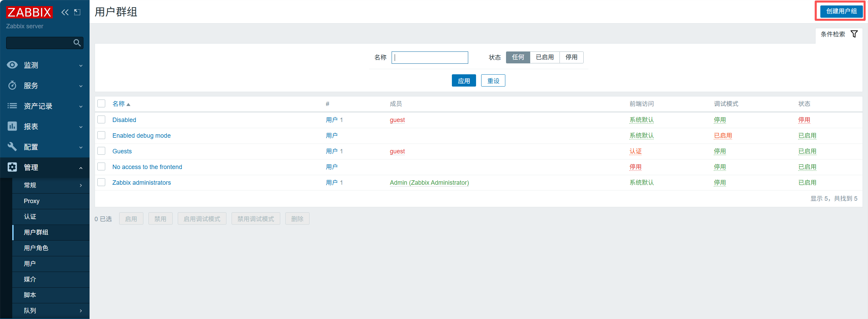868x319 pixels.
Task: Open the Guests group link
Action: 122,151
